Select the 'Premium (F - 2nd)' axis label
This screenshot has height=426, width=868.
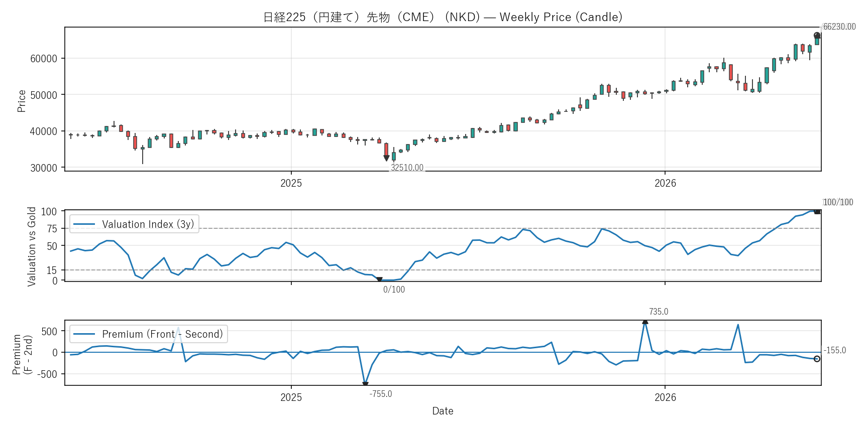coord(22,355)
